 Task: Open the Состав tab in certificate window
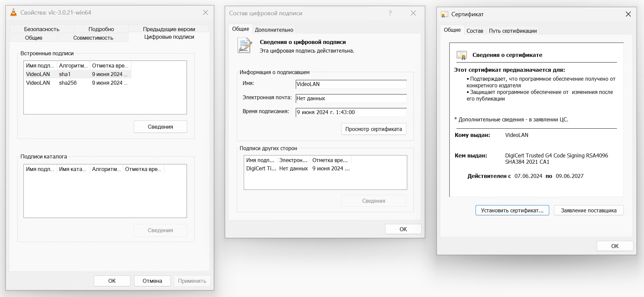pos(475,31)
